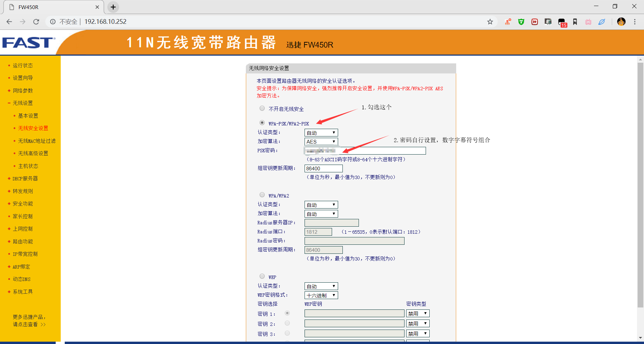Image resolution: width=644 pixels, height=344 pixels.
Task: Select the WPA/WPA2 radio button
Action: click(x=262, y=194)
